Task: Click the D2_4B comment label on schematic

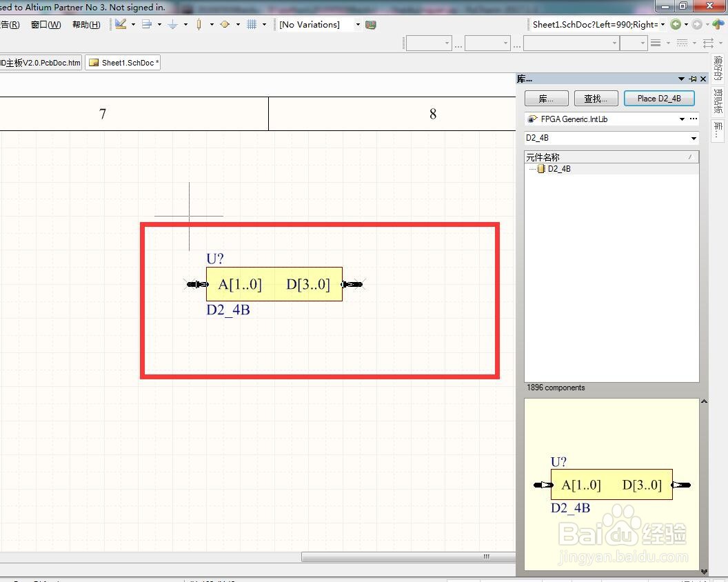Action: (228, 310)
